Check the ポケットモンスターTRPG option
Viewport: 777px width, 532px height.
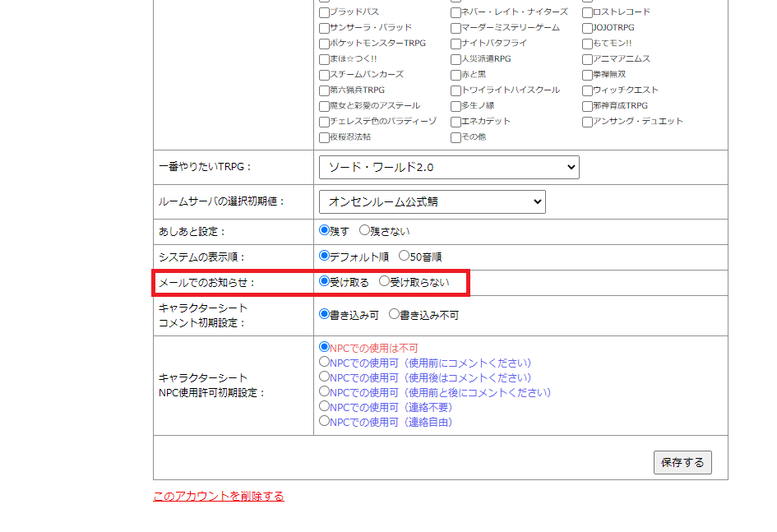[x=324, y=44]
